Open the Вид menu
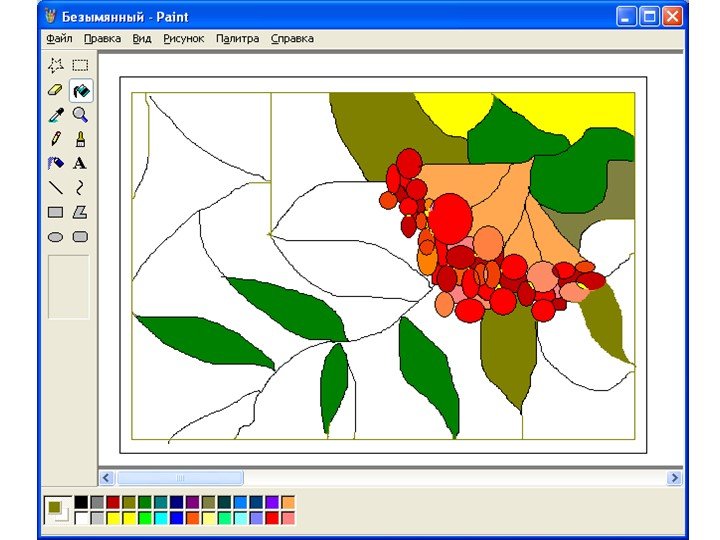 [142, 39]
